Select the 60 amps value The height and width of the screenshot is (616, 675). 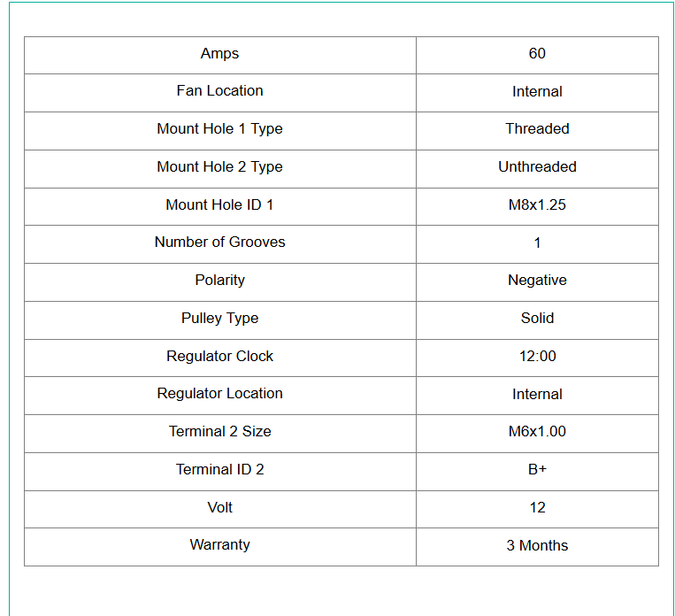(x=537, y=54)
